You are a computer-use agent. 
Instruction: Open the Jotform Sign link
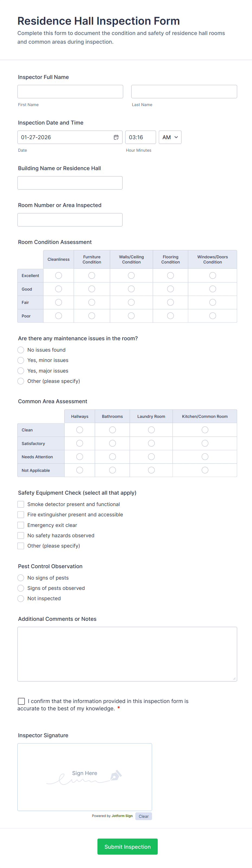coord(122,816)
